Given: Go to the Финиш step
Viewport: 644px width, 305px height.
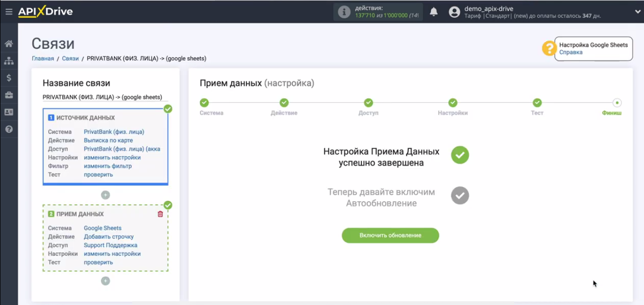Looking at the screenshot, I should (x=617, y=102).
